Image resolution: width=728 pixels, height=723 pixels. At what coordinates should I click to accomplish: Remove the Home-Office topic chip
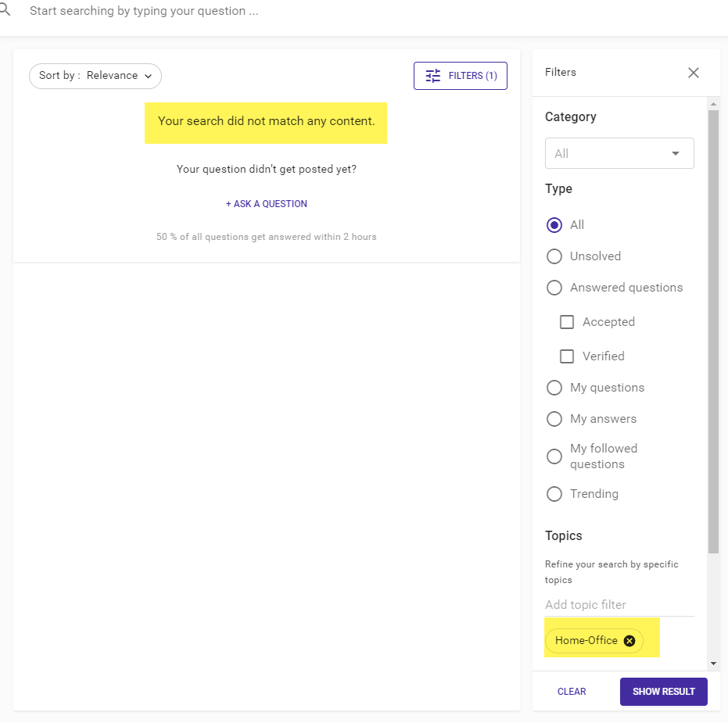point(629,641)
